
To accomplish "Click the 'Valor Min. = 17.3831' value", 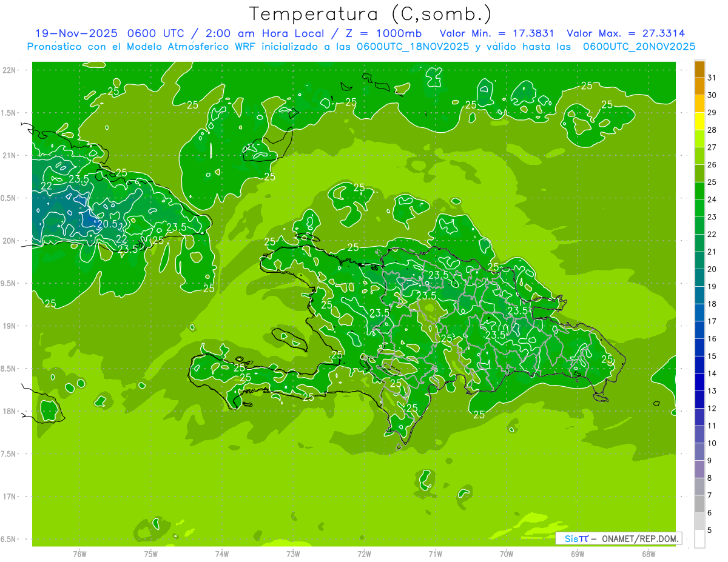I will coord(497,33).
